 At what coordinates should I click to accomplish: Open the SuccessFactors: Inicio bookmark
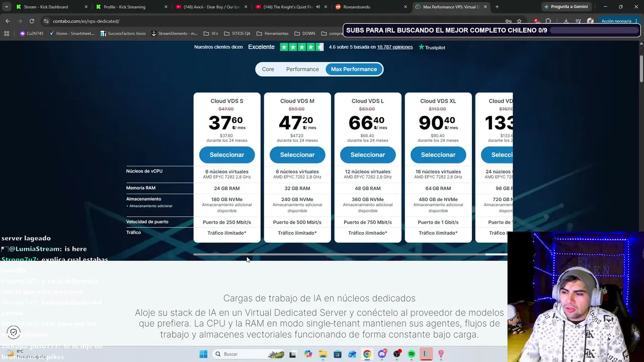[123, 34]
